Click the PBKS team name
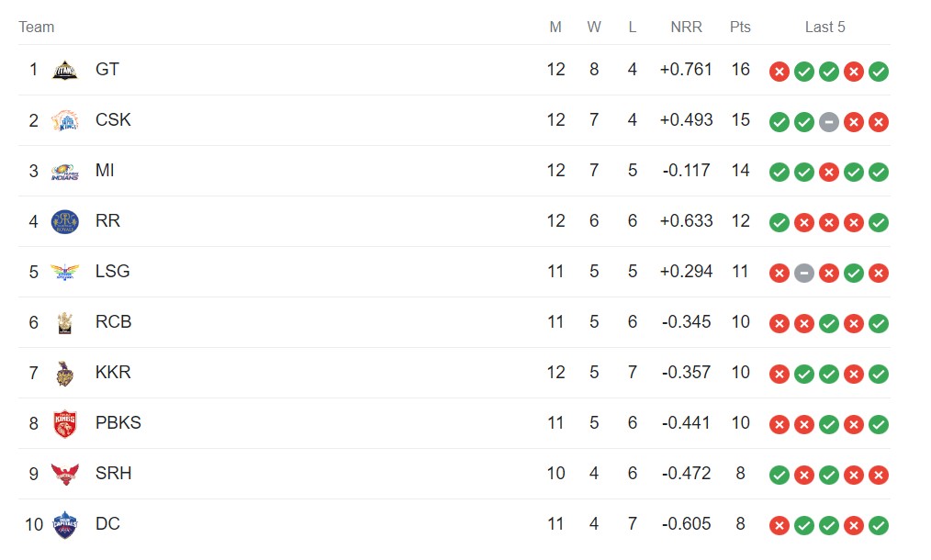The width and height of the screenshot is (931, 560). [118, 423]
